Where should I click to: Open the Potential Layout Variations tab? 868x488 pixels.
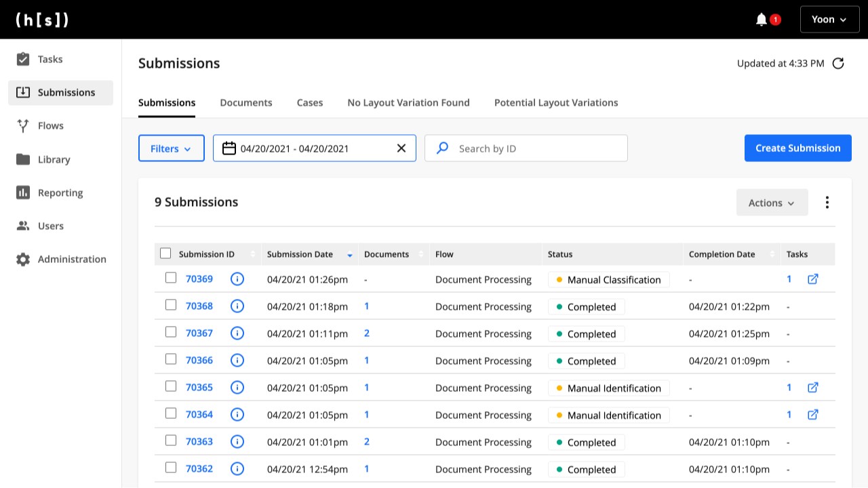(x=556, y=103)
